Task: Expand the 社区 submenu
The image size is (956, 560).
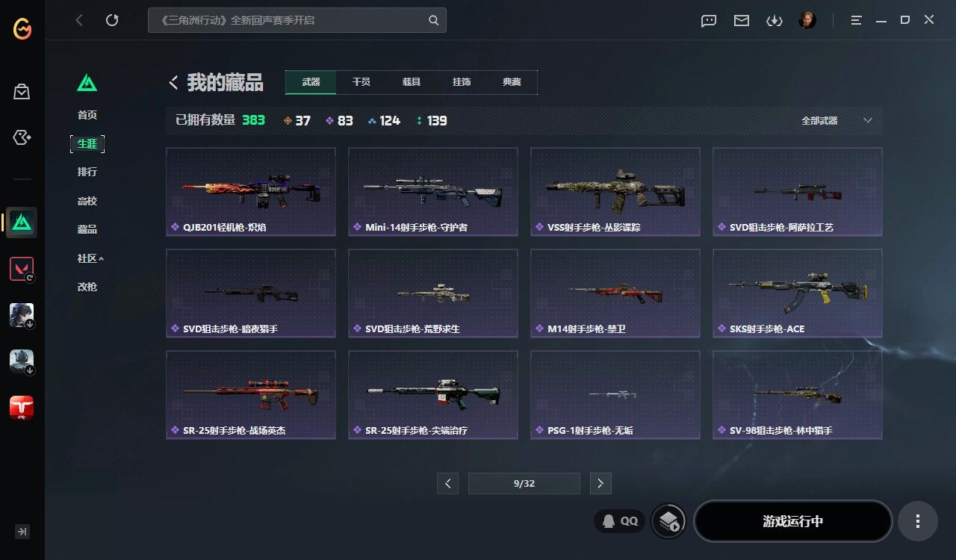Action: (90, 258)
